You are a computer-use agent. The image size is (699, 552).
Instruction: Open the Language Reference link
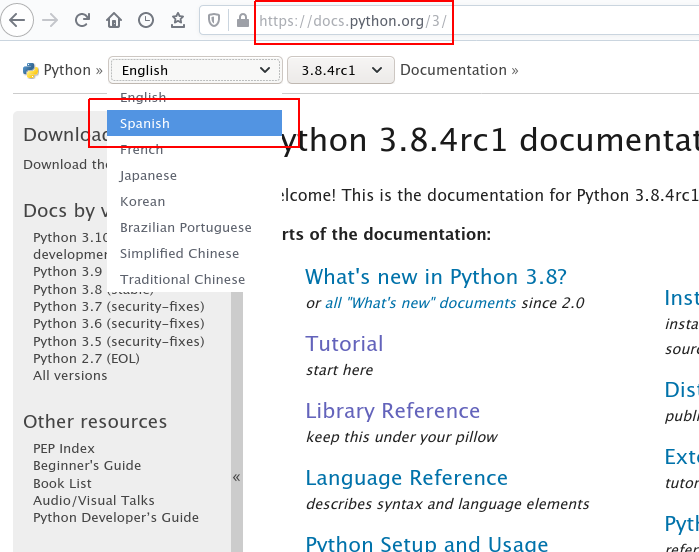click(407, 478)
